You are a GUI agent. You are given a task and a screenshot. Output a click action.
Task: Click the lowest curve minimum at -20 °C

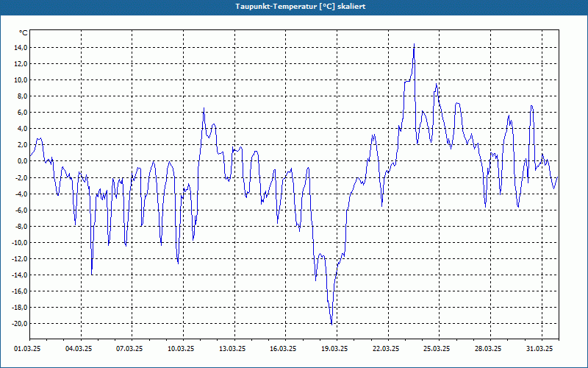pyautogui.click(x=331, y=324)
